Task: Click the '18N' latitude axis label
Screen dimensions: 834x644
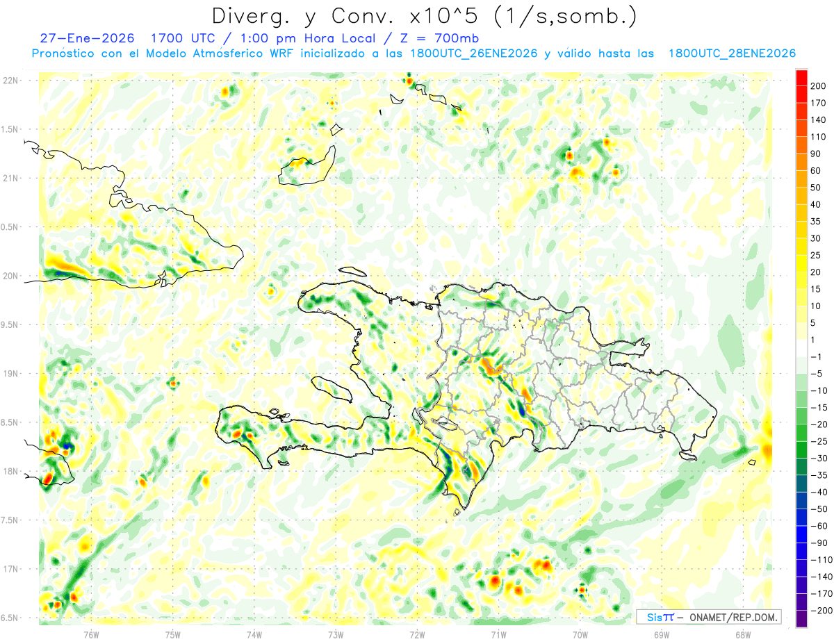Action: point(12,472)
